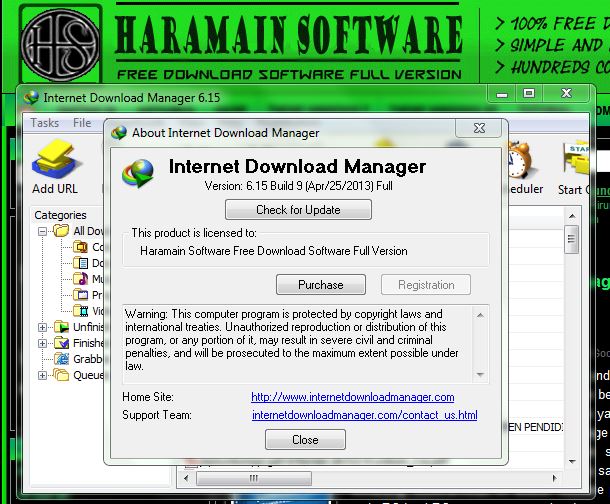The image size is (610, 504).
Task: Click the Close button in the About dialog
Action: coord(305,439)
